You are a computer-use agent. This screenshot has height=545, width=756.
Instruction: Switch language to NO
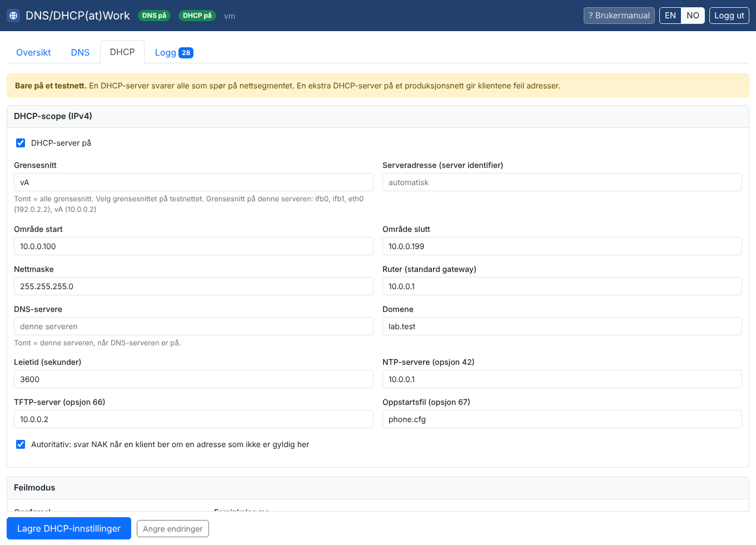[x=693, y=16]
